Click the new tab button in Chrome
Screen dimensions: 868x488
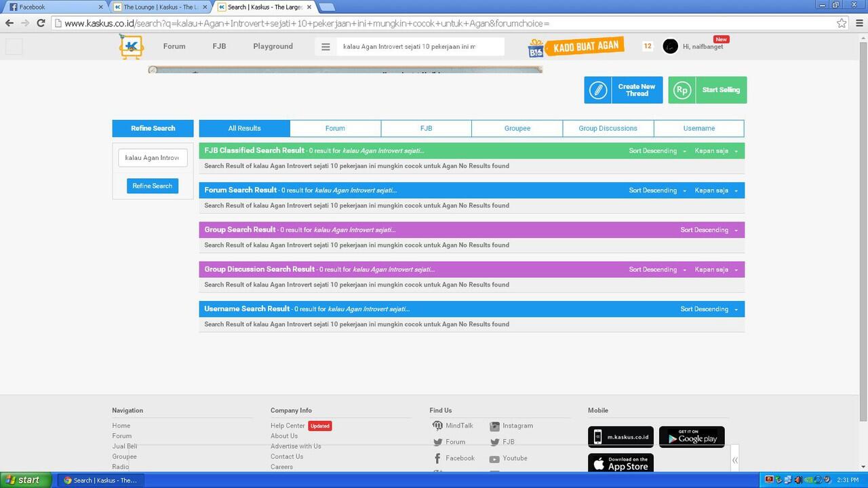(326, 7)
